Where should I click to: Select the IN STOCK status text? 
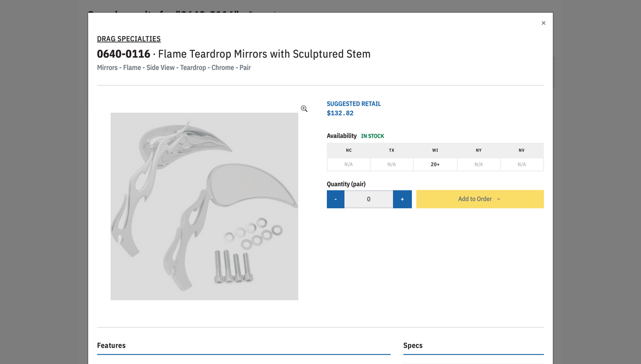[373, 136]
